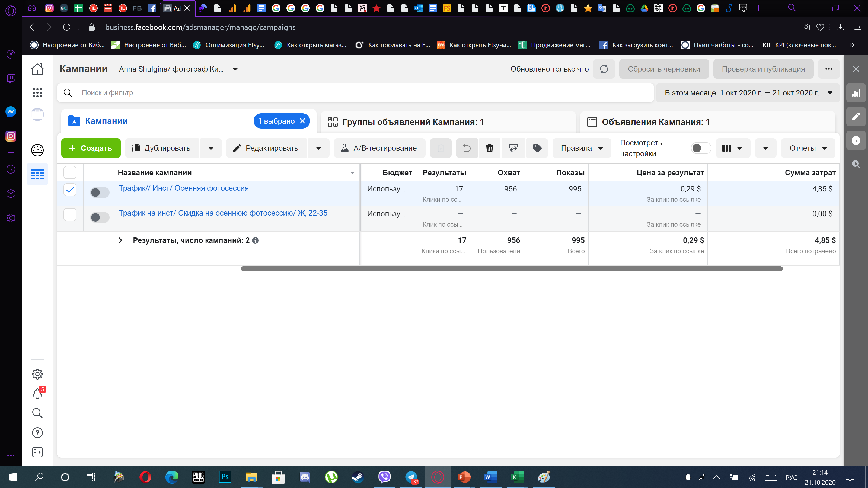
Task: Open the all tools grid menu
Action: pos(37,93)
